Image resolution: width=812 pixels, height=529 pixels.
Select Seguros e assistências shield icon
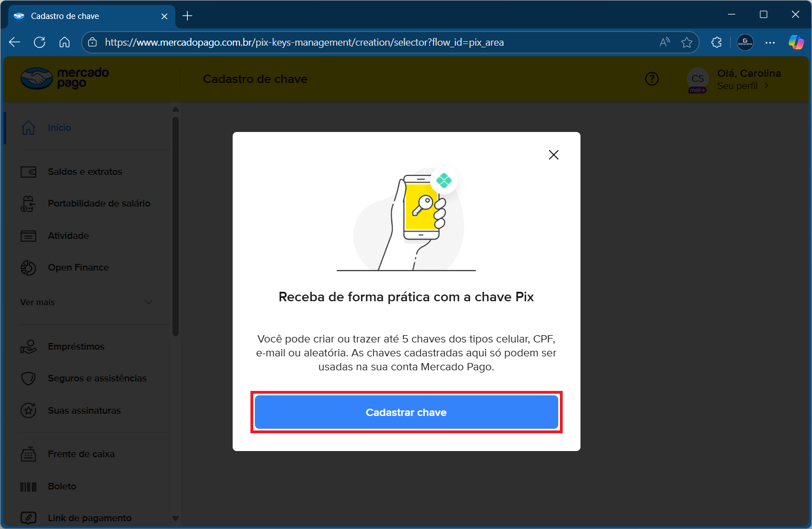pos(28,379)
